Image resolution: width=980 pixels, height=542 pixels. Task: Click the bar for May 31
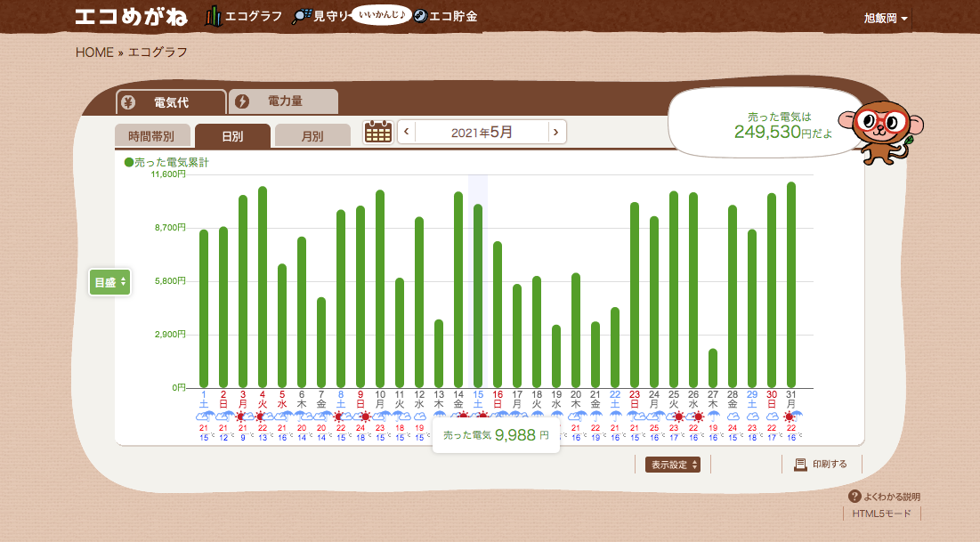(x=791, y=285)
